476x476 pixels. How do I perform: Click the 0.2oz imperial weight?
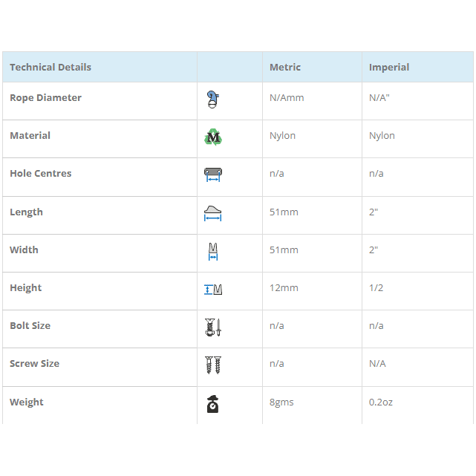pyautogui.click(x=381, y=402)
